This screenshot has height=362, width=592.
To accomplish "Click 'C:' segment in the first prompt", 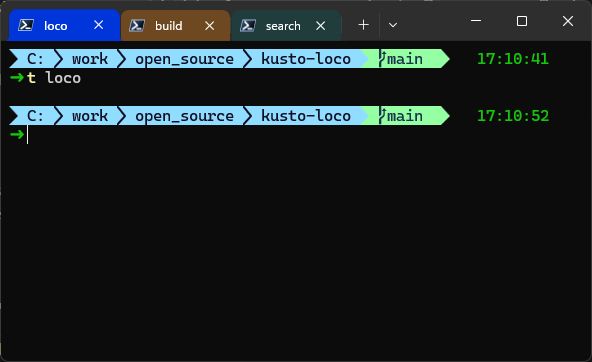I will pos(35,59).
